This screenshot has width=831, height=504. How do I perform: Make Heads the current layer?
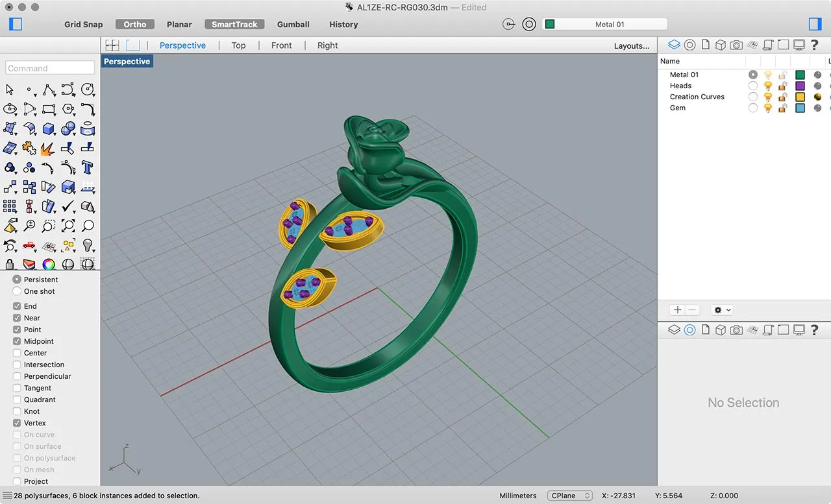[753, 86]
